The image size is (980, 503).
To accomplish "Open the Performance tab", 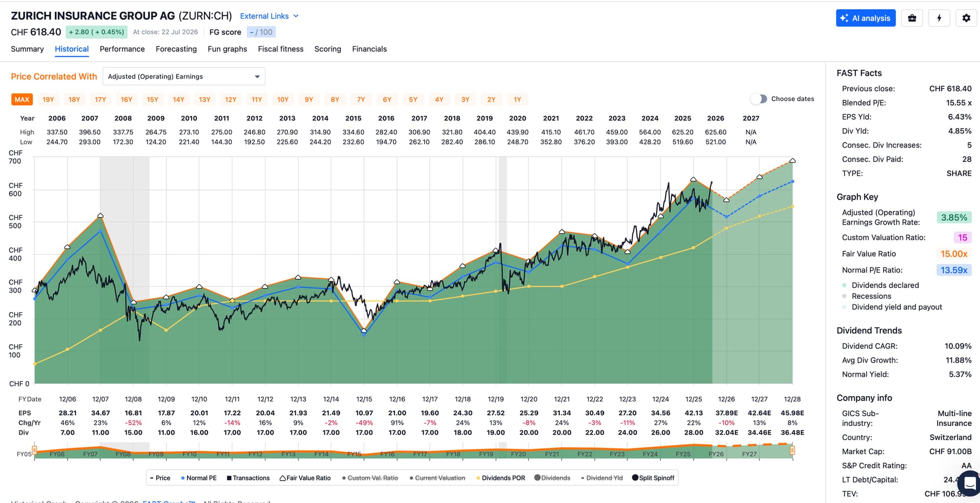I will coord(122,49).
